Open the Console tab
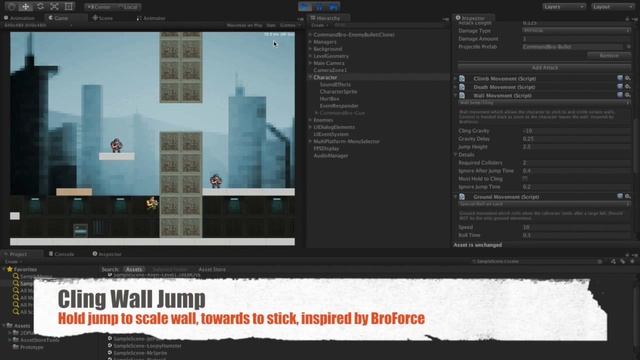 61,254
